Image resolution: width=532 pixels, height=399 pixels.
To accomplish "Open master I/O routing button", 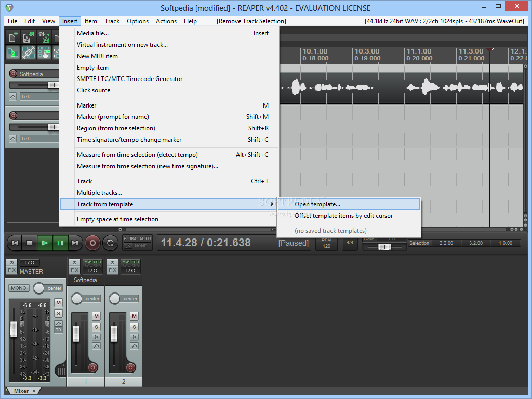I will [x=30, y=262].
